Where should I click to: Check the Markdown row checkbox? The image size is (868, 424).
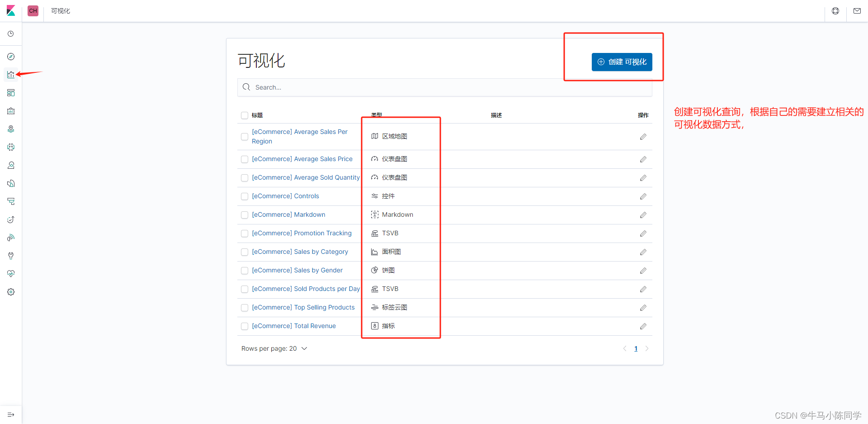(x=245, y=215)
